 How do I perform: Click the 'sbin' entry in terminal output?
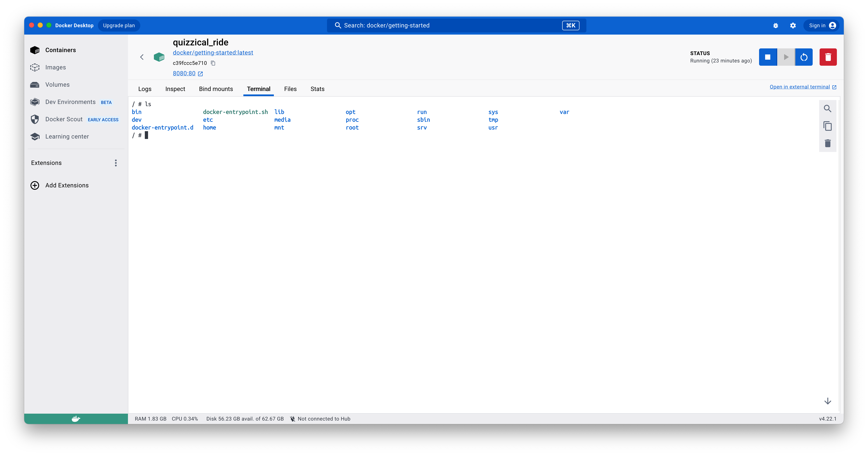(423, 120)
